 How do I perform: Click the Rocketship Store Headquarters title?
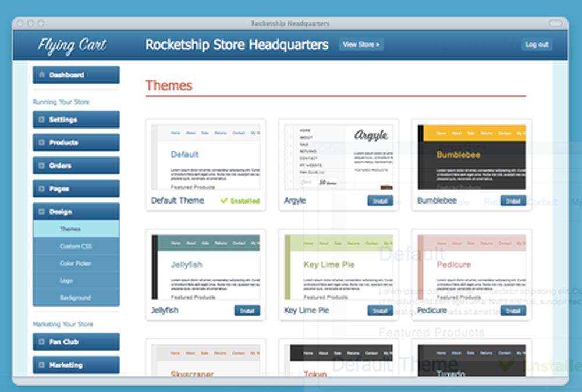point(237,45)
